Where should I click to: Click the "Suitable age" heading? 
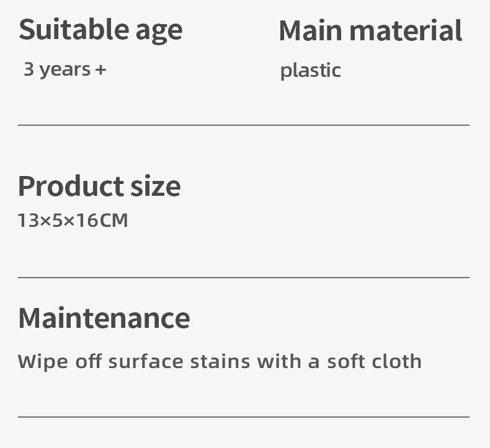100,30
